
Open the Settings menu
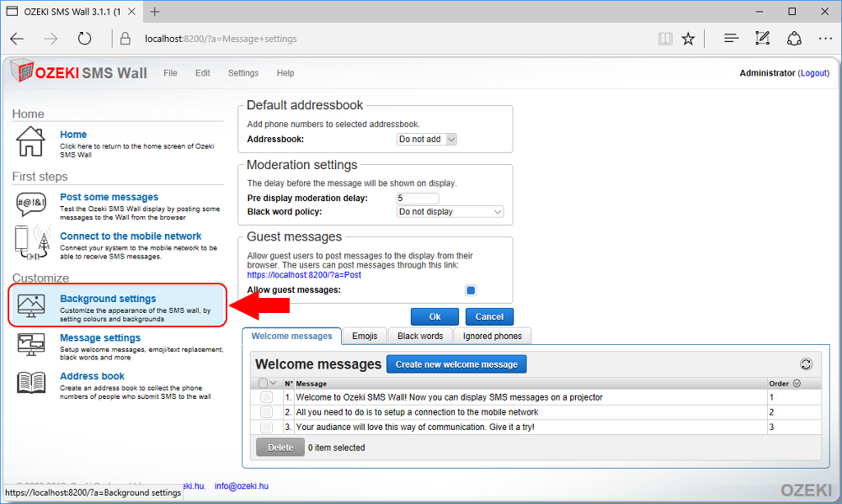tap(243, 73)
